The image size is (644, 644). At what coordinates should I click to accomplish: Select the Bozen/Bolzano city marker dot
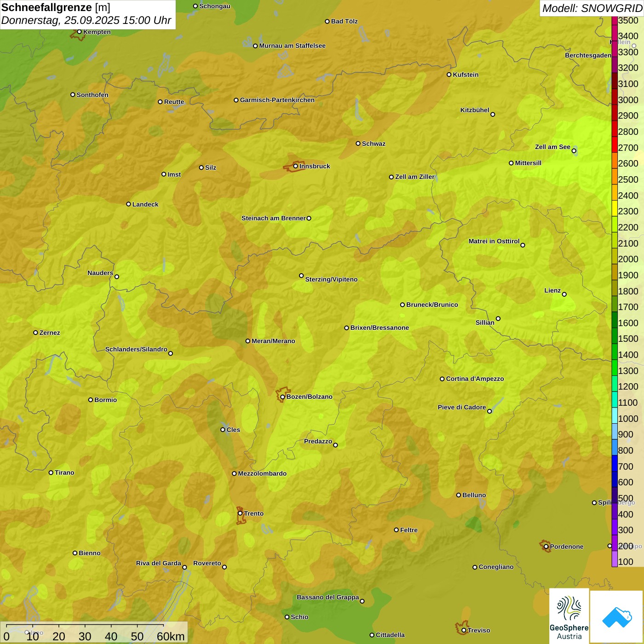(x=282, y=397)
